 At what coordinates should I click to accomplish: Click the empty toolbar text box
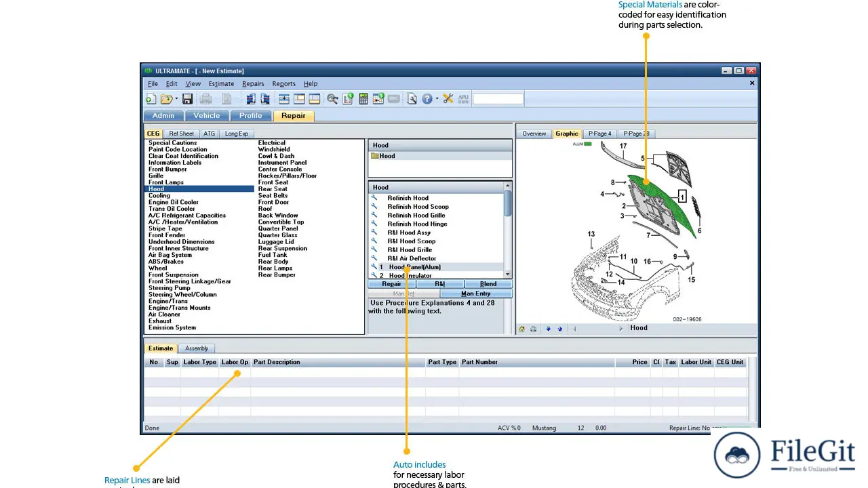coord(498,99)
